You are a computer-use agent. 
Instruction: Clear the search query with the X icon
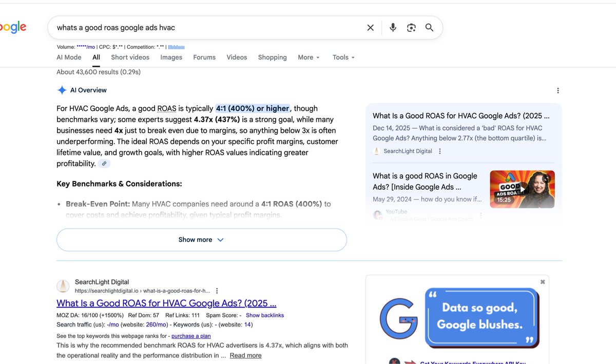[370, 28]
